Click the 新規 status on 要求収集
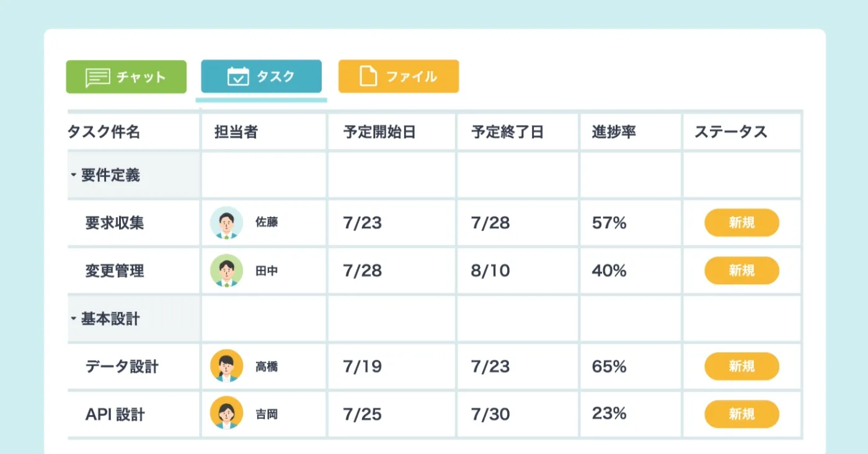This screenshot has width=868, height=454. (x=742, y=223)
